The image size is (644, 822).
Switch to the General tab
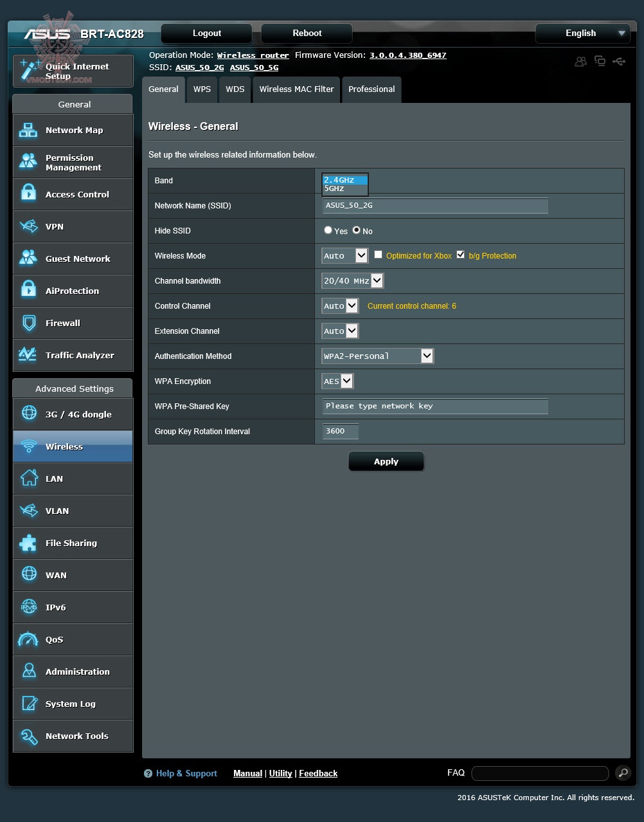pyautogui.click(x=163, y=89)
